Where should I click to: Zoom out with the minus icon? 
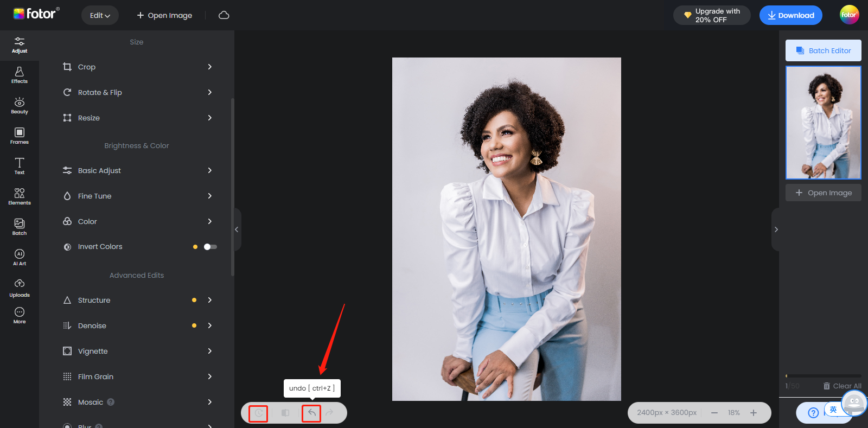[x=714, y=413]
